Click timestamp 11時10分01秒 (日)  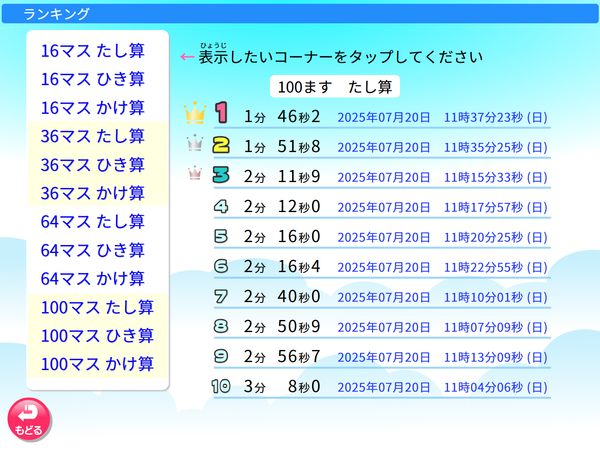(496, 297)
